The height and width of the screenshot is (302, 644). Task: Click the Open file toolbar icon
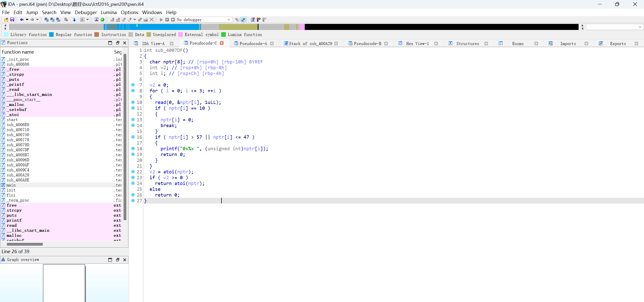point(6,20)
